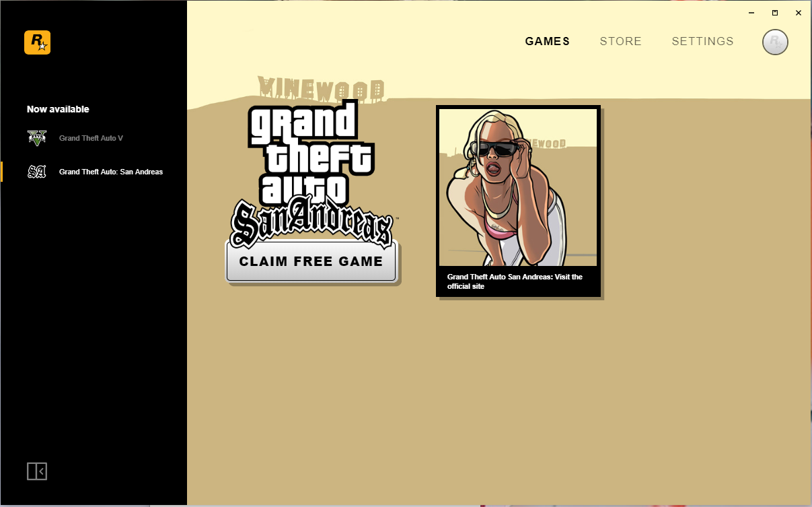The height and width of the screenshot is (507, 812).
Task: Select the San Andreas SA icon
Action: click(37, 172)
